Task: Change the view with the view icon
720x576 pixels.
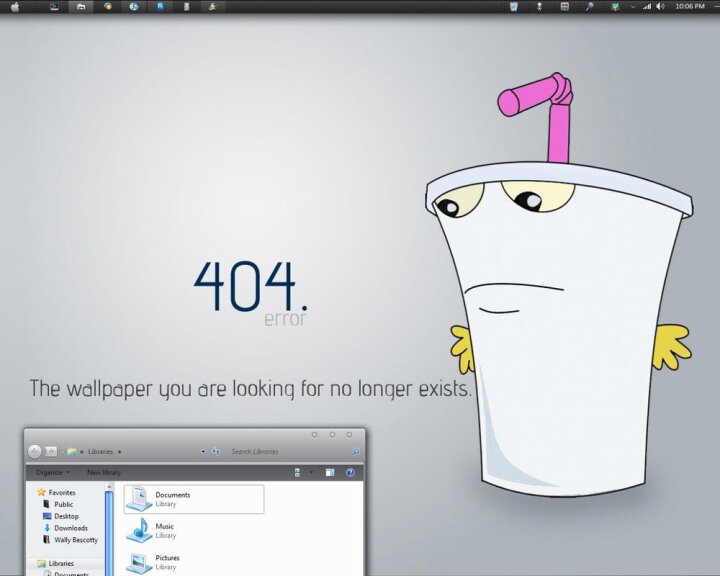Action: [298, 472]
